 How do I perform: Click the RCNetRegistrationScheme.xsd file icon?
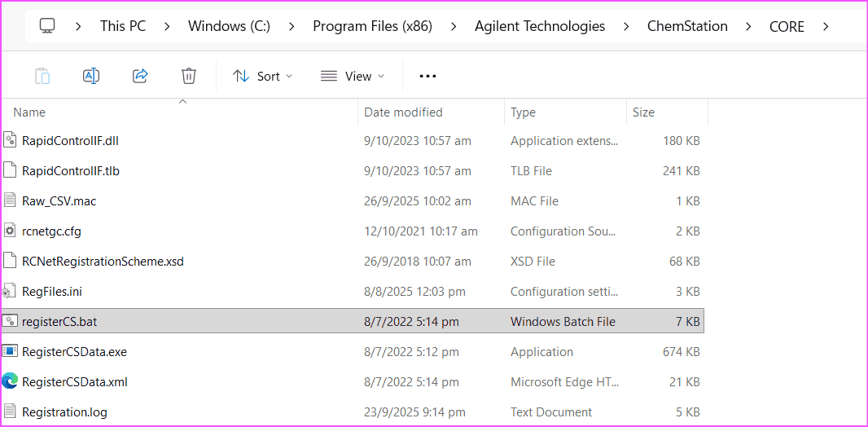(x=10, y=261)
